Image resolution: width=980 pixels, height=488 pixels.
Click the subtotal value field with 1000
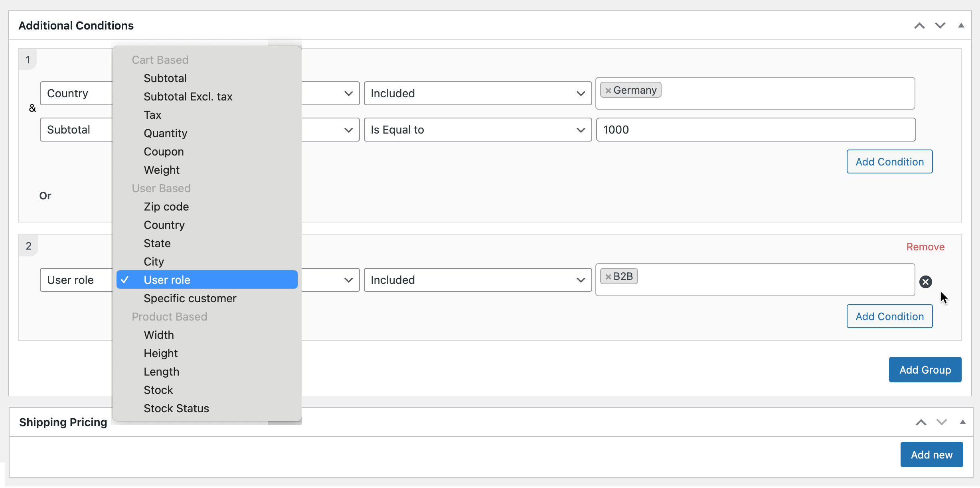tap(755, 130)
